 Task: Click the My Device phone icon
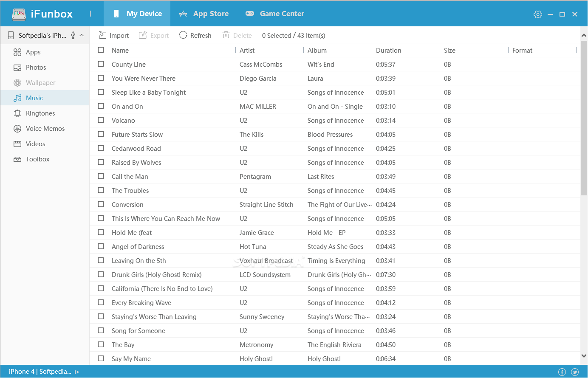[x=116, y=14]
